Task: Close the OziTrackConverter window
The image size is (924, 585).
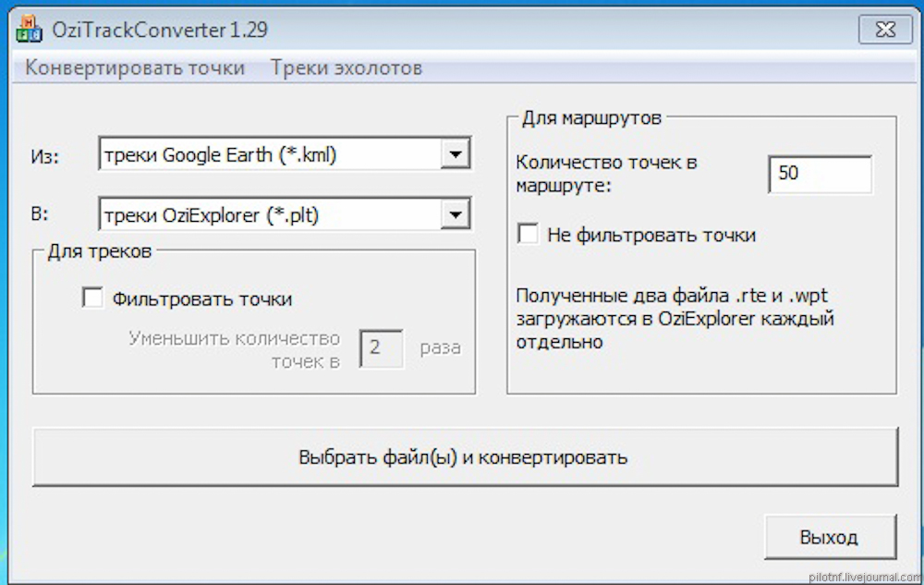Action: (885, 30)
